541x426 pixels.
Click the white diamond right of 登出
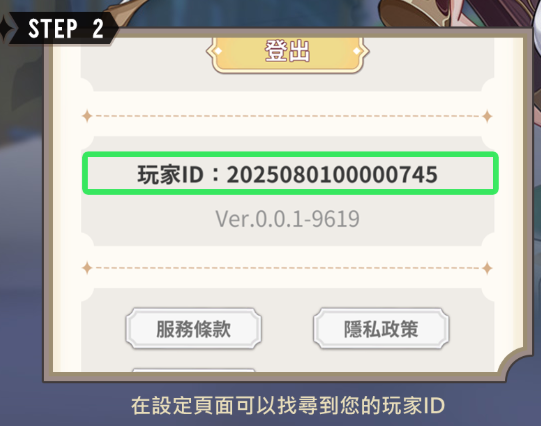(x=357, y=51)
